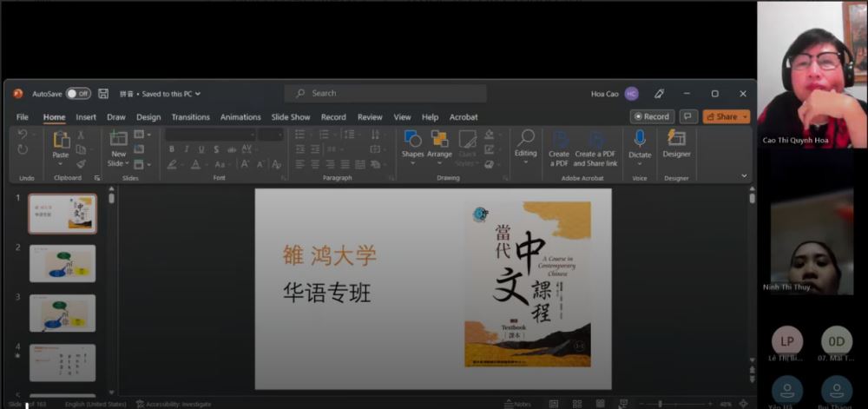Screen dimensions: 868x409
Task: Toggle italic formatting
Action: tap(186, 149)
